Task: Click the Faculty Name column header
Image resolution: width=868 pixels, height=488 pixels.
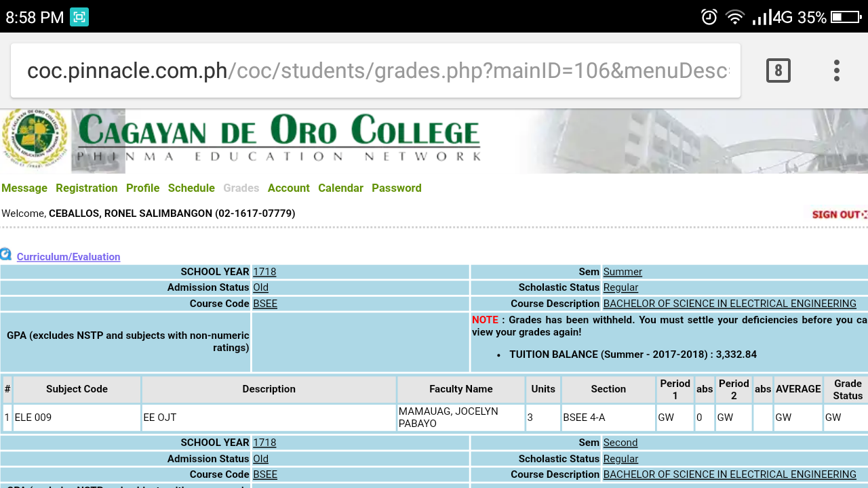Action: (461, 389)
